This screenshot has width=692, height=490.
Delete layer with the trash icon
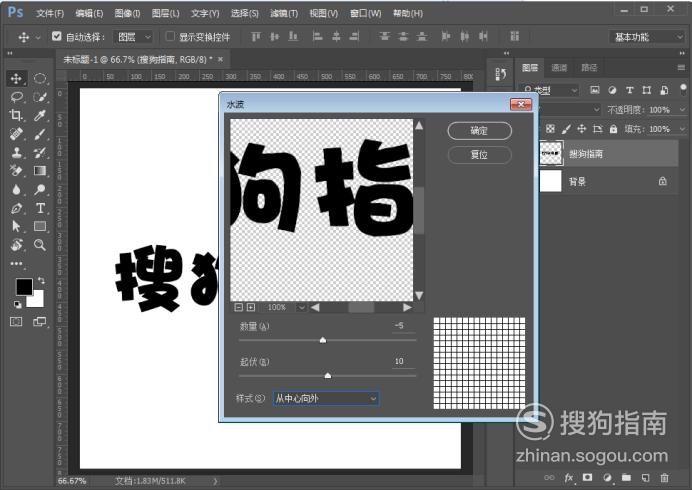pyautogui.click(x=664, y=478)
